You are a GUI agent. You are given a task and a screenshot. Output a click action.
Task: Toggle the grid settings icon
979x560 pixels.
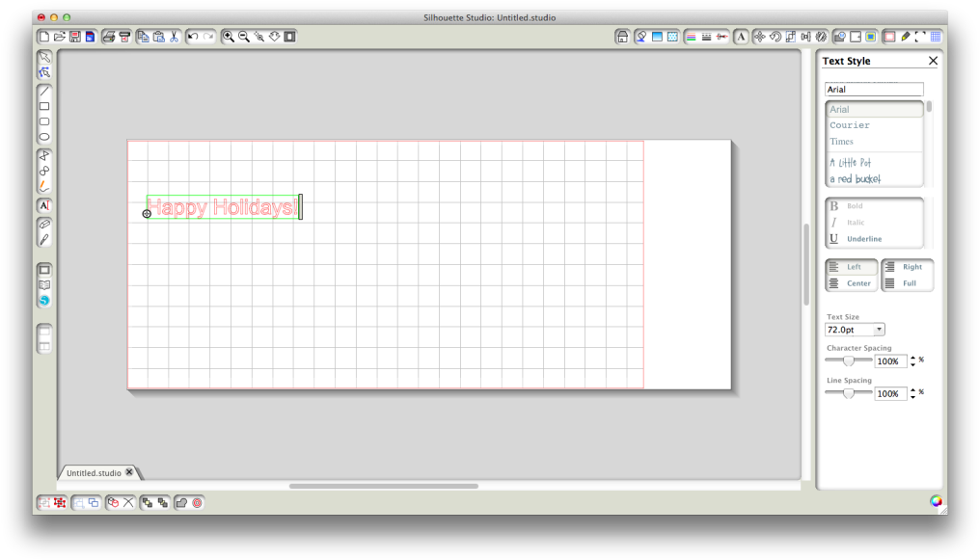point(936,37)
